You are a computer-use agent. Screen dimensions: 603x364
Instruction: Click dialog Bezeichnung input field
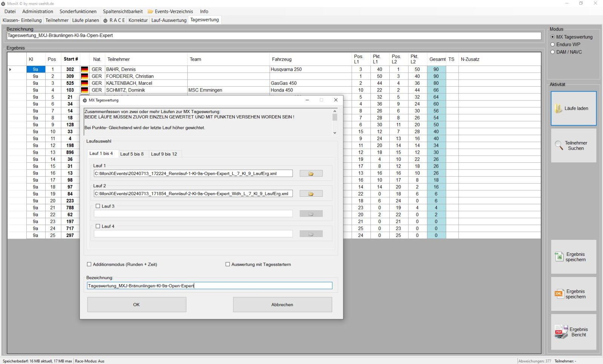point(210,286)
